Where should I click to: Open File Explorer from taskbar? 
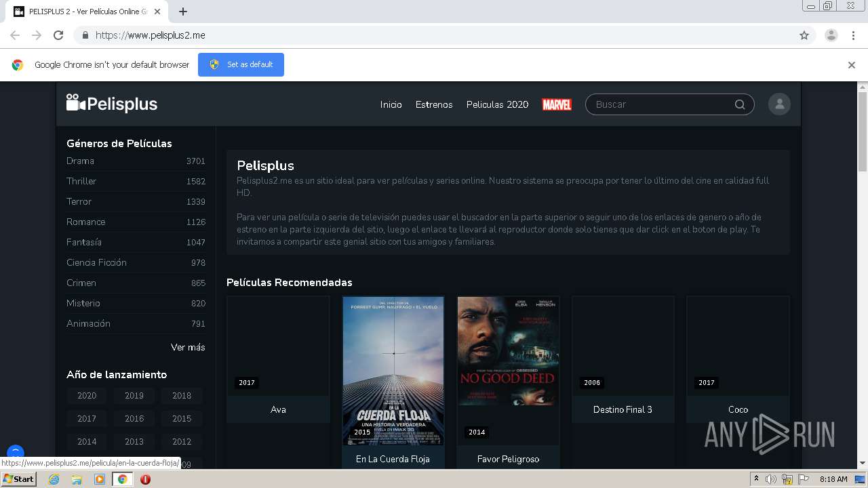[77, 479]
